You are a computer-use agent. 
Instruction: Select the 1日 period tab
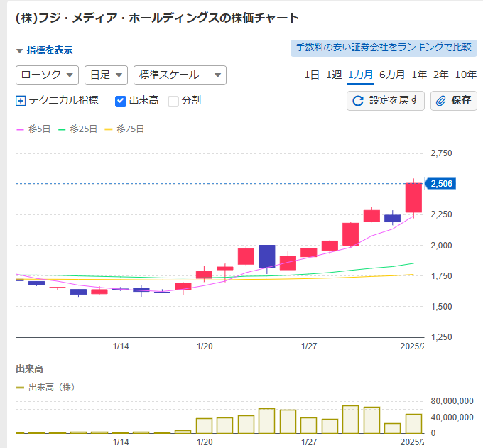311,75
